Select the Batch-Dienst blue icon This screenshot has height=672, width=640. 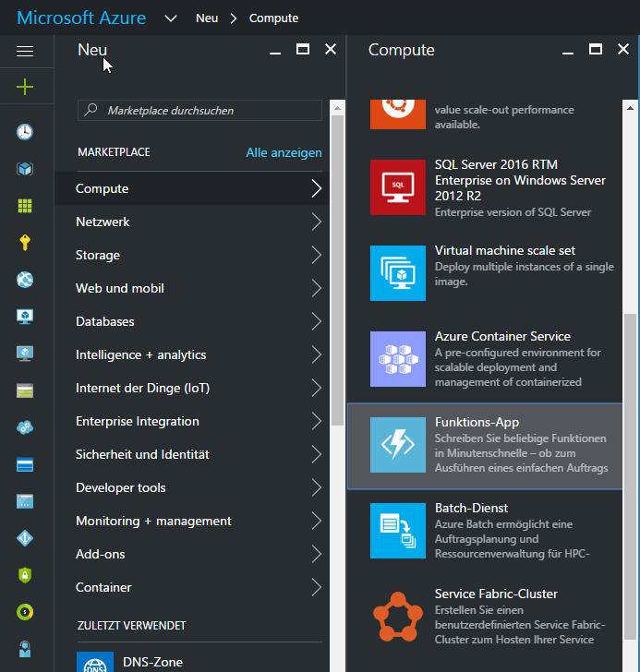coord(398,531)
